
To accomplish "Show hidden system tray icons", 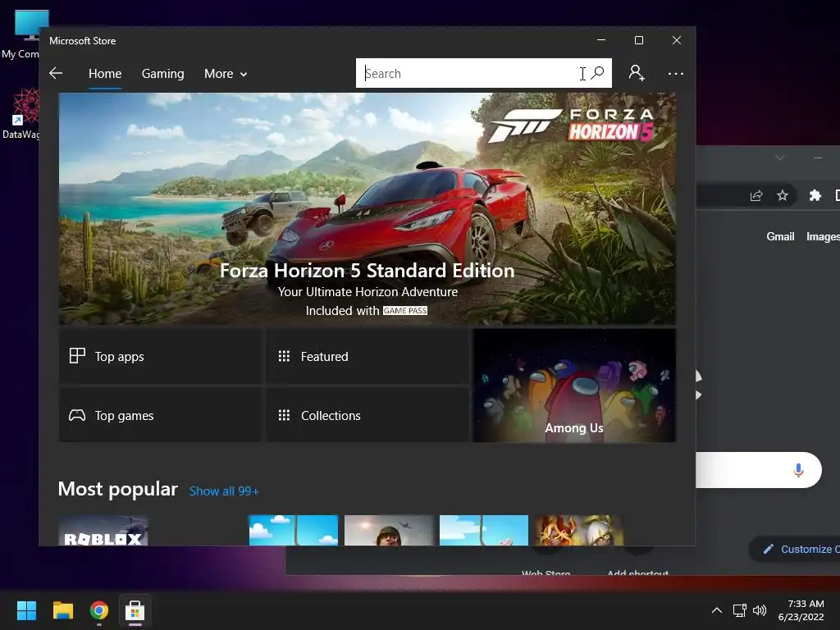I will [717, 610].
